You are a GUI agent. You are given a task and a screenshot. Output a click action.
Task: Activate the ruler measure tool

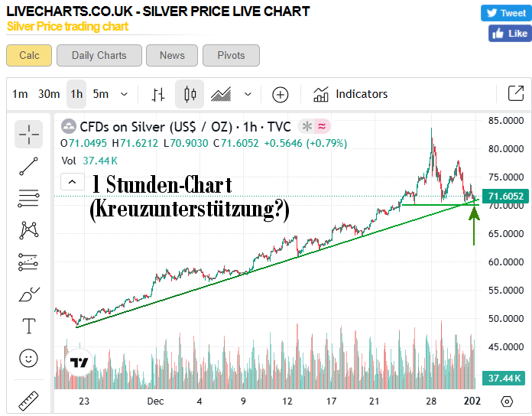click(29, 399)
